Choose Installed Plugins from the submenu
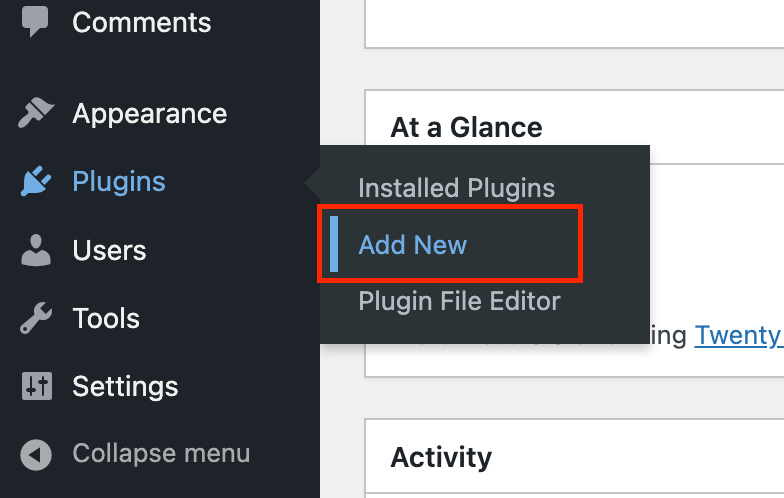Viewport: 784px width, 498px height. [456, 188]
